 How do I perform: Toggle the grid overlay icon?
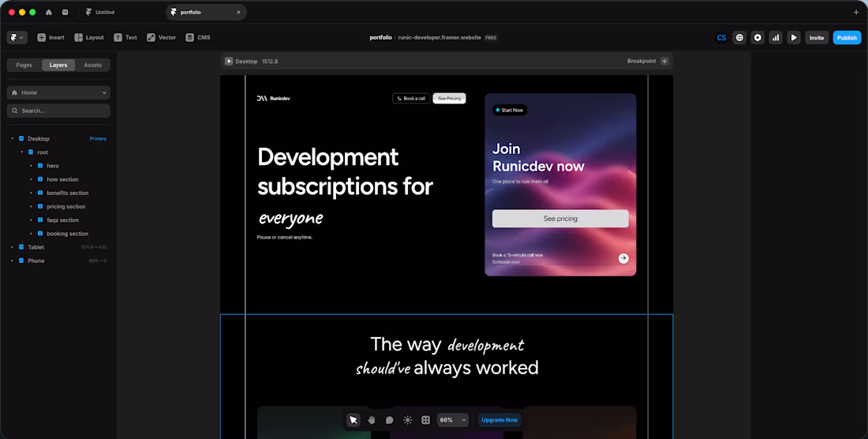[x=425, y=420]
